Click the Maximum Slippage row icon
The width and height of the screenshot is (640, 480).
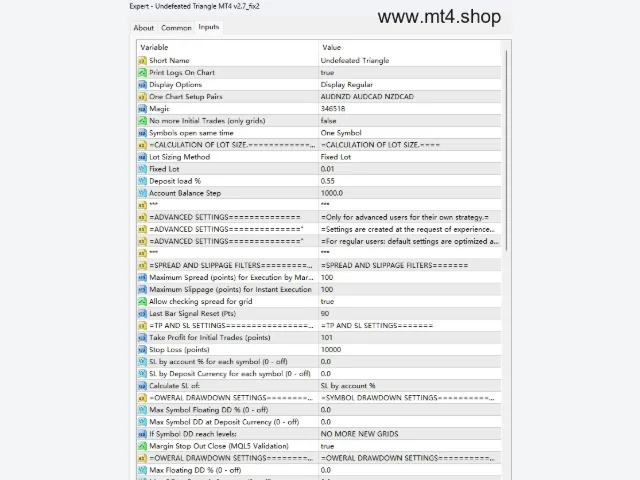point(142,289)
